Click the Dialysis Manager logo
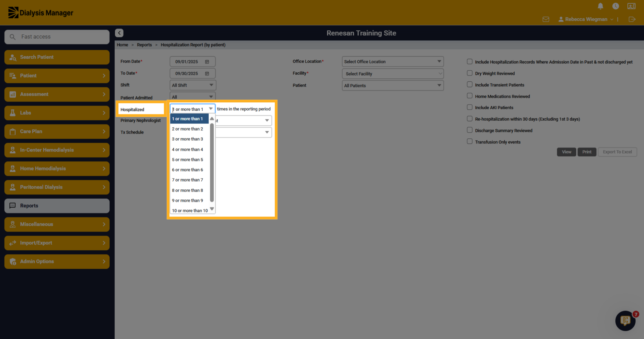This screenshot has height=339, width=644. (x=41, y=13)
